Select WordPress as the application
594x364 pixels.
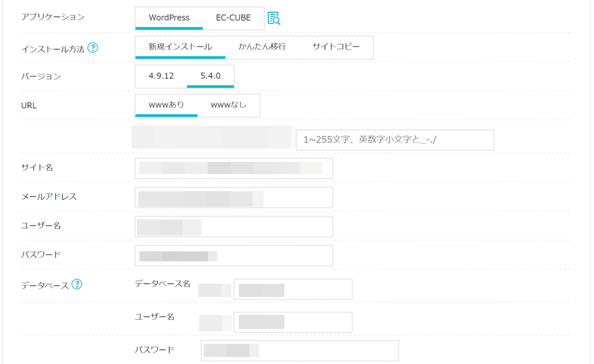169,18
